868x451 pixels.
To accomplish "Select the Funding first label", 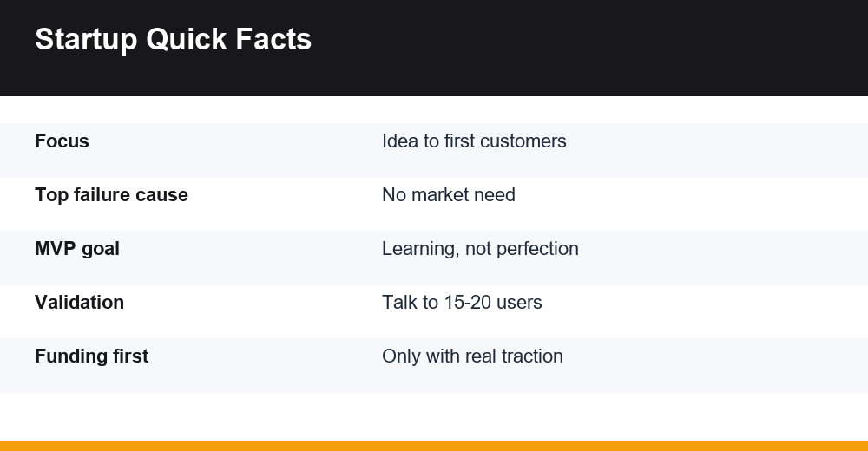I will (91, 356).
